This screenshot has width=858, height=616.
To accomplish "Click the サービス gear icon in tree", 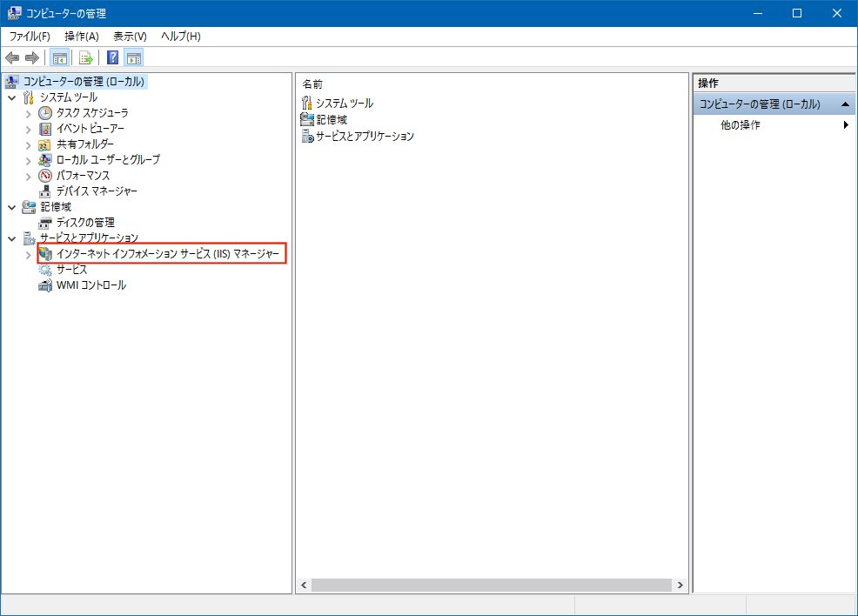I will (x=45, y=270).
